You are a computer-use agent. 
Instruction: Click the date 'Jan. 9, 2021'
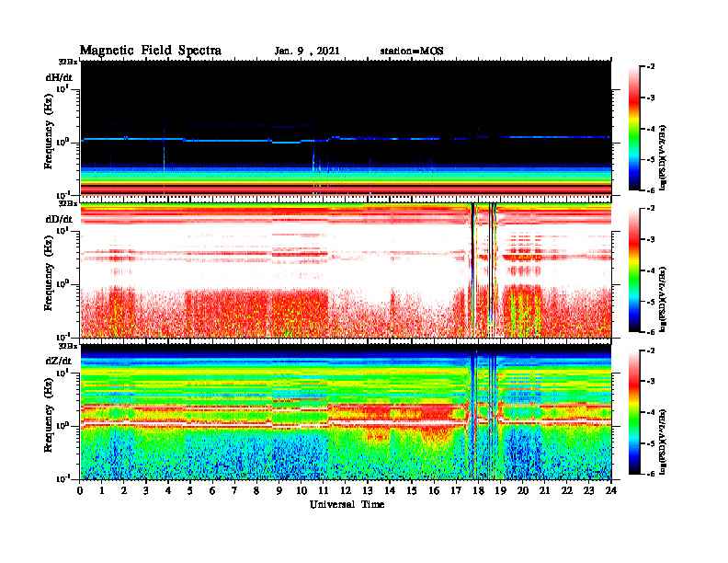tap(307, 52)
